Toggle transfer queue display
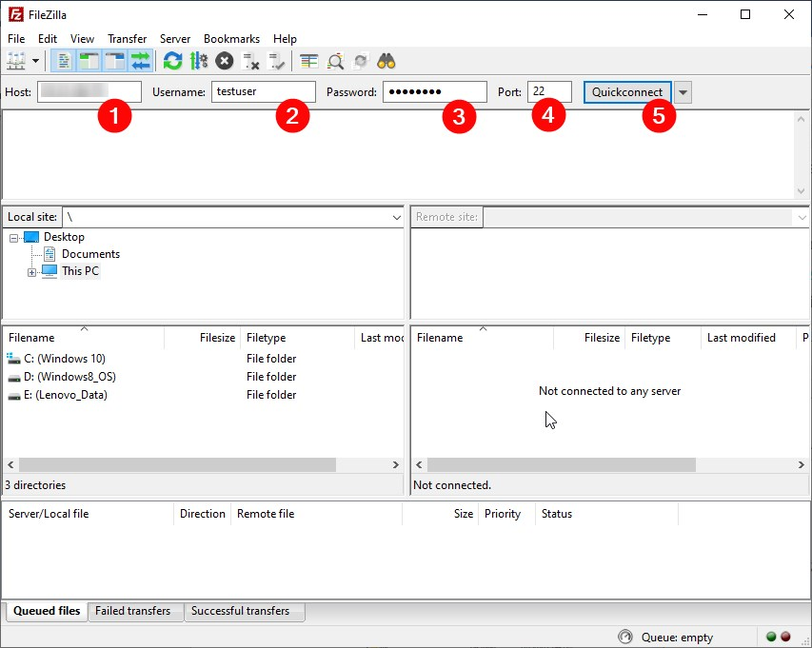The width and height of the screenshot is (812, 648). (141, 62)
